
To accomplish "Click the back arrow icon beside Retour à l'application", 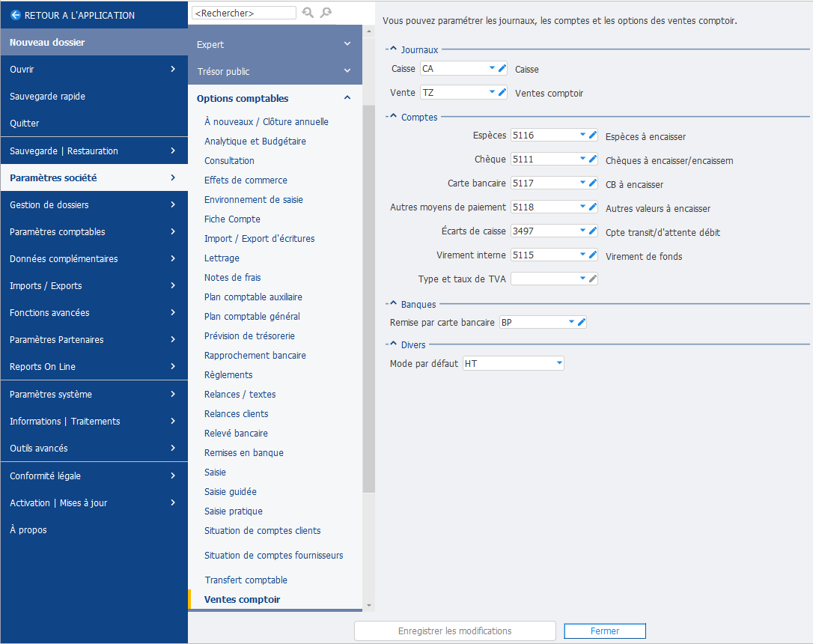I will (16, 15).
